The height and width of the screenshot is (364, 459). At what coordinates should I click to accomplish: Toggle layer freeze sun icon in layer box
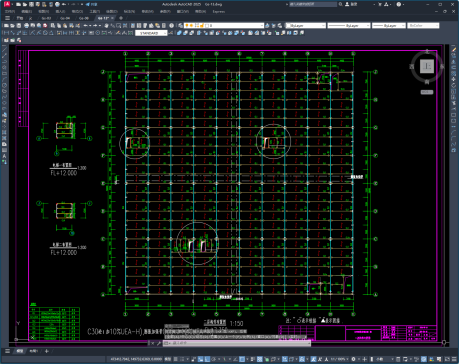[x=192, y=25]
